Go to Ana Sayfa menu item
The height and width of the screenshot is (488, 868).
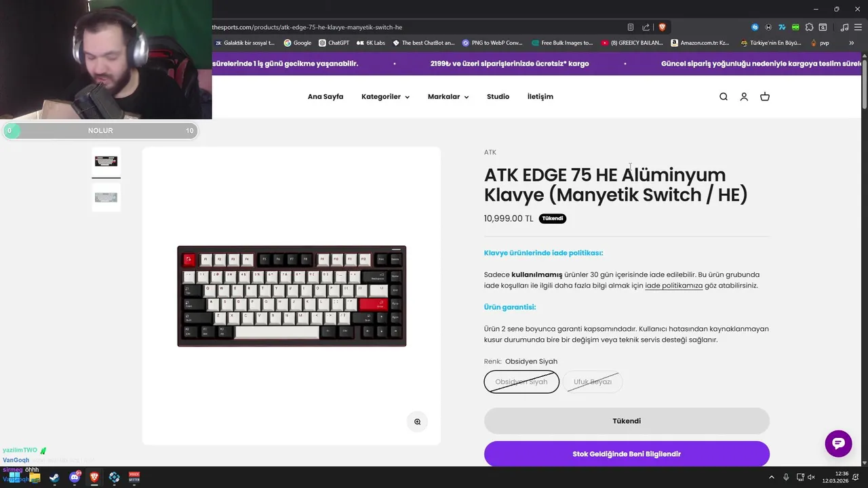(x=325, y=97)
